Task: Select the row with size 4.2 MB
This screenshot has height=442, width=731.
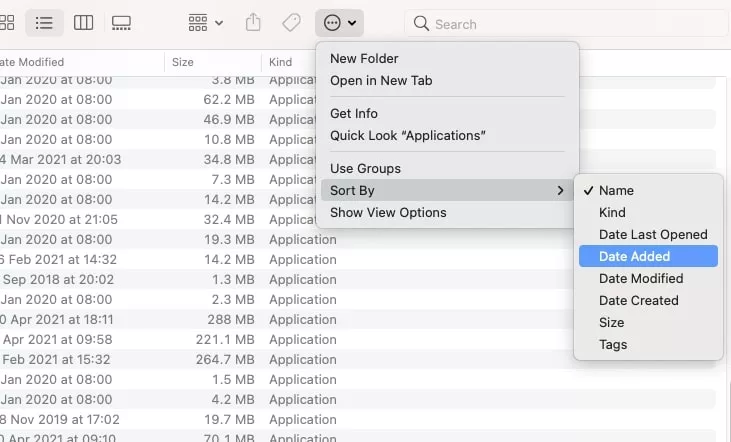Action: [x=358, y=400]
